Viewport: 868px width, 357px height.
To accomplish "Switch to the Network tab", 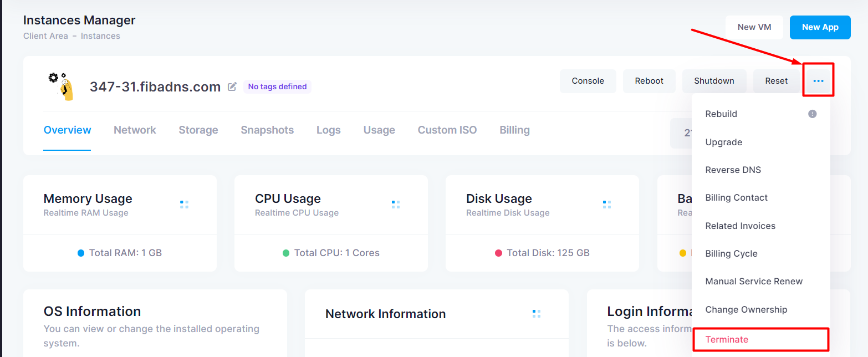I will (135, 130).
